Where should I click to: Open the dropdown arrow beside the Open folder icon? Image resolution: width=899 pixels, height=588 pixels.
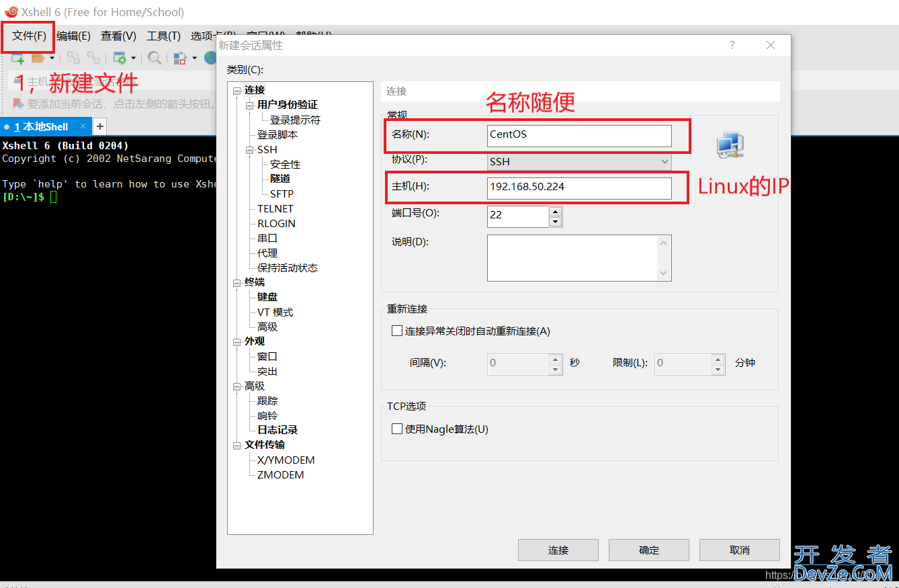[52, 58]
